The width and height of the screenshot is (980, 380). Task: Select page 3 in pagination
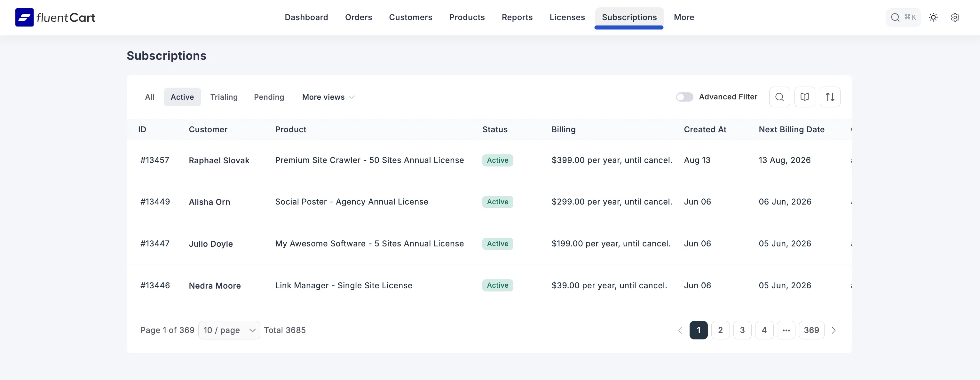(742, 330)
